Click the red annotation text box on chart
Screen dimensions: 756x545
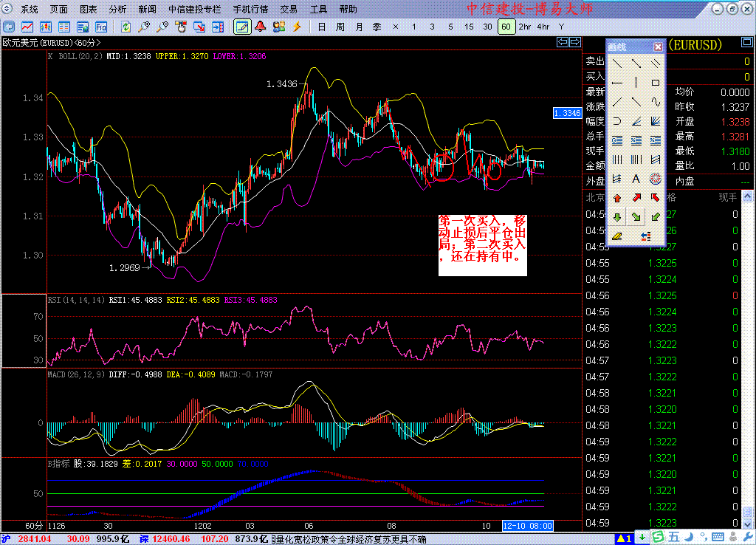coord(483,245)
